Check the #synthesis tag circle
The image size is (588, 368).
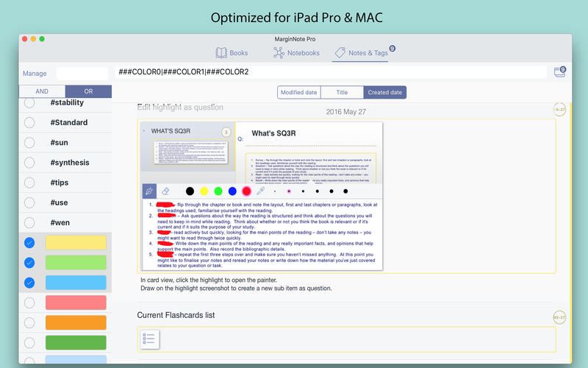tap(29, 163)
